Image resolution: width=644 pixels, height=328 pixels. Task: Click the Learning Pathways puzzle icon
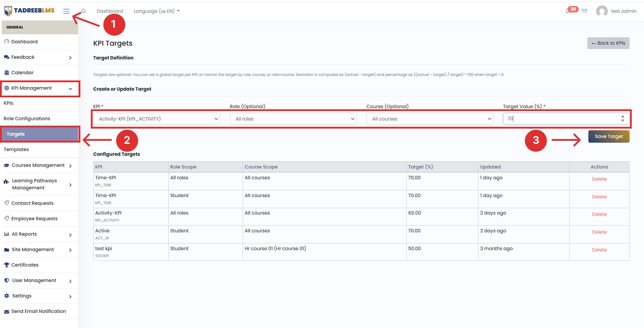click(6, 181)
